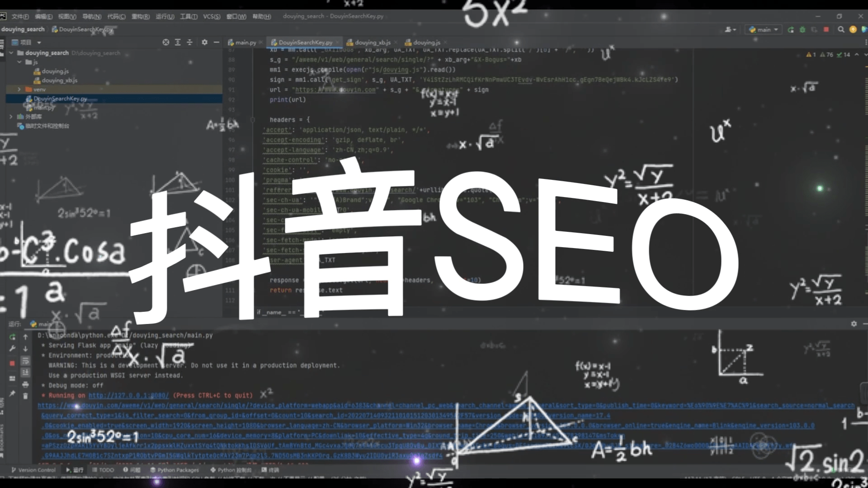Select 临时文件和控制台 in project tree
This screenshot has height=488, width=868.
[x=43, y=126]
